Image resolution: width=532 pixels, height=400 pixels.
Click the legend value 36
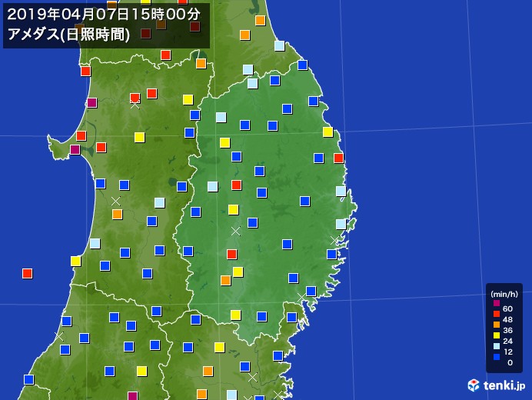tap(507, 331)
